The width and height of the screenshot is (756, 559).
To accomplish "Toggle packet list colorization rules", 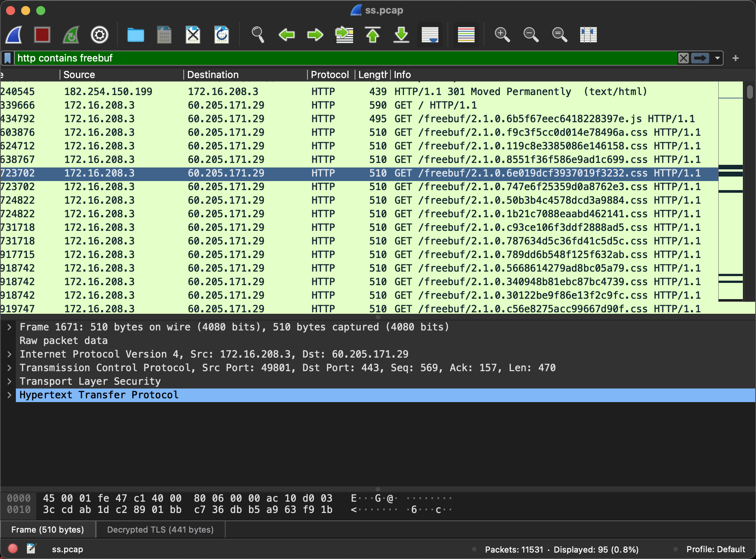I will tap(466, 35).
